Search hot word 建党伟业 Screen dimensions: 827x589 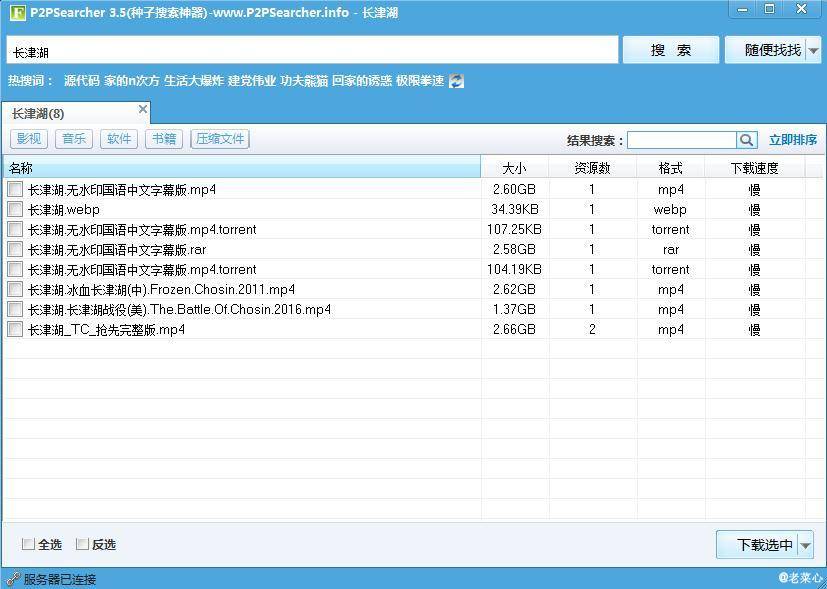pos(252,81)
